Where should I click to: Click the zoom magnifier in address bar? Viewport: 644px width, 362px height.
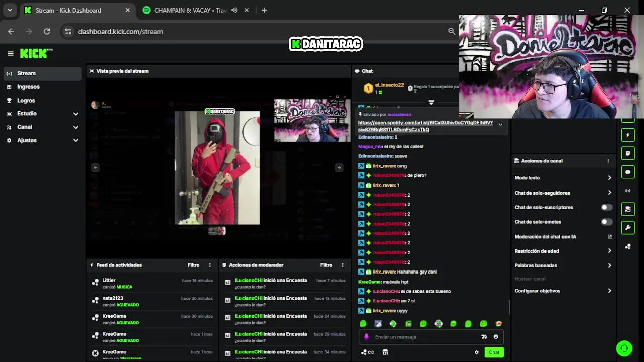[452, 31]
